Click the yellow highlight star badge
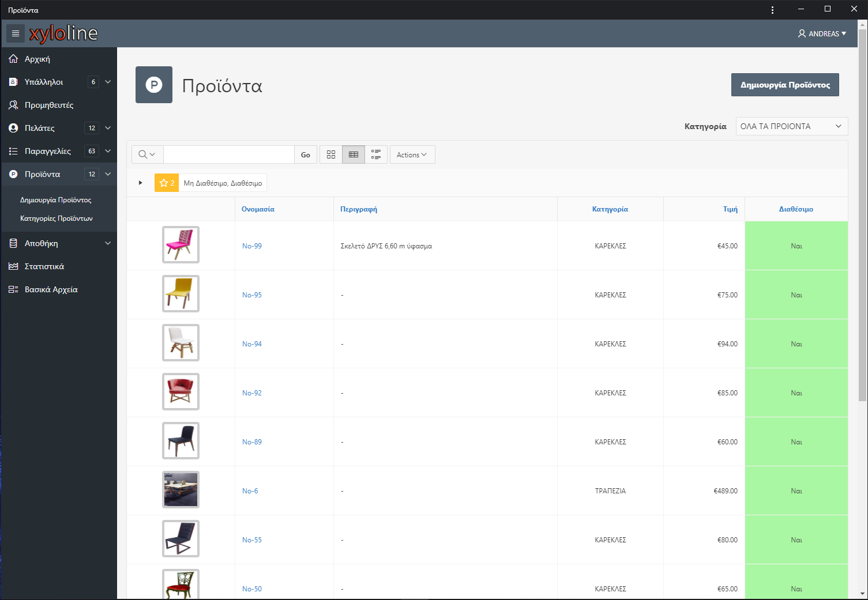868x600 pixels. coord(167,183)
